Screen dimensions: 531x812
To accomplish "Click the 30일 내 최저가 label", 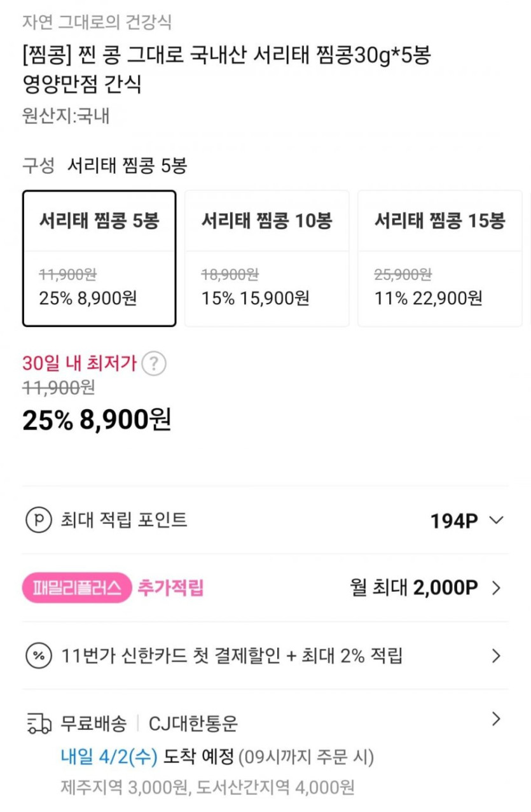I will click(x=79, y=364).
